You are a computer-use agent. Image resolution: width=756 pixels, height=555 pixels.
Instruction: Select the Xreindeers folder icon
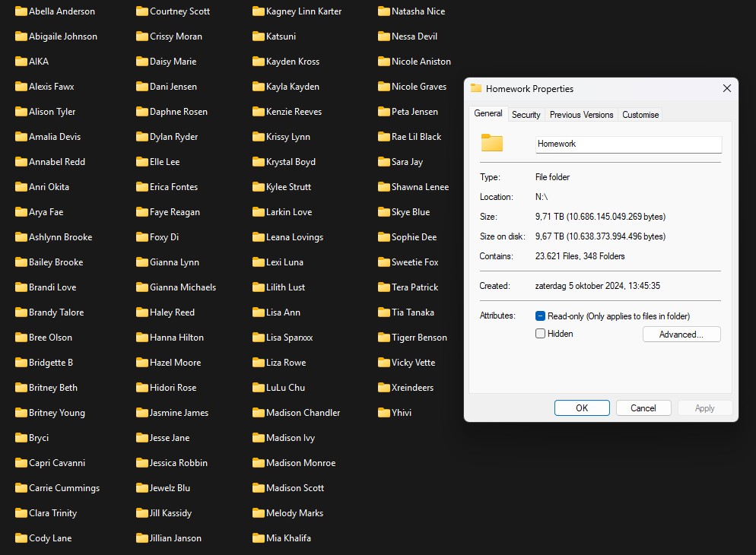[x=384, y=387]
